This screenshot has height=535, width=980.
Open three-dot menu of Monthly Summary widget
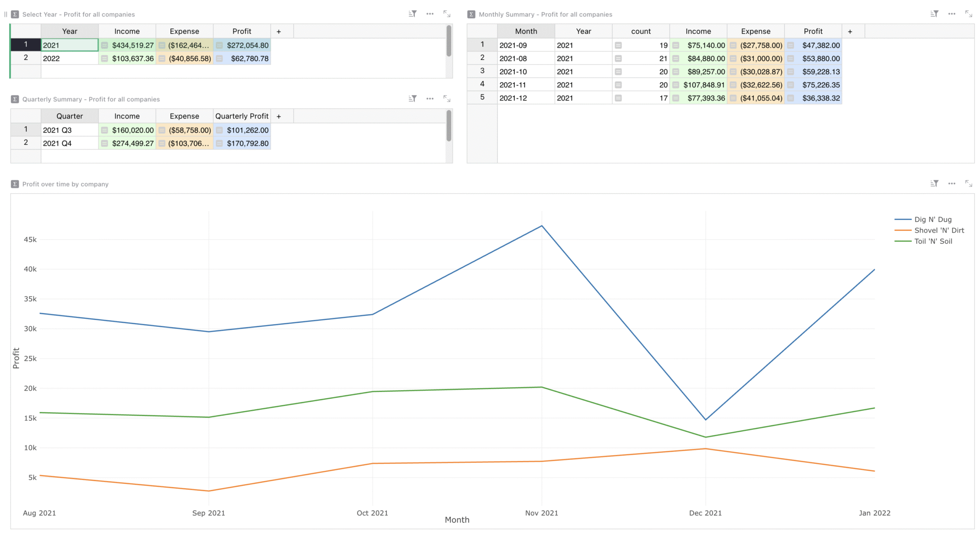[951, 14]
